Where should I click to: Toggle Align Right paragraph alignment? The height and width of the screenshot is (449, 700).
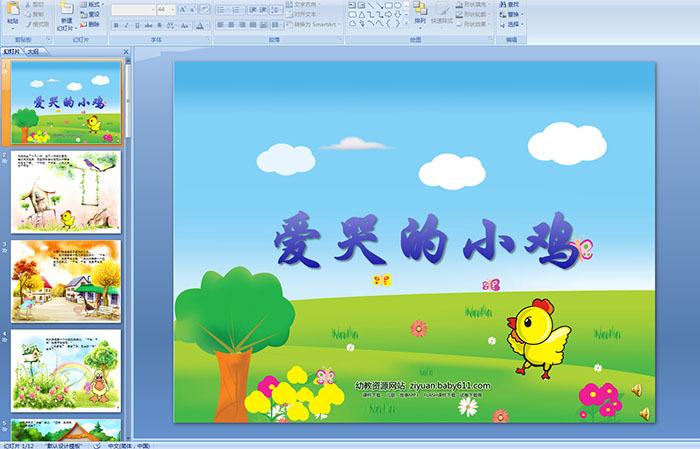click(242, 25)
